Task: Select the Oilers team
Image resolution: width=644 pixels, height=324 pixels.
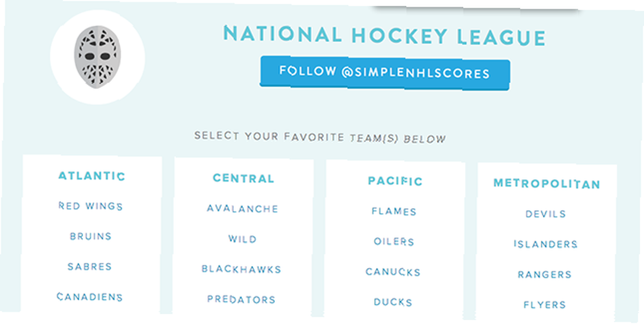Action: (x=393, y=242)
